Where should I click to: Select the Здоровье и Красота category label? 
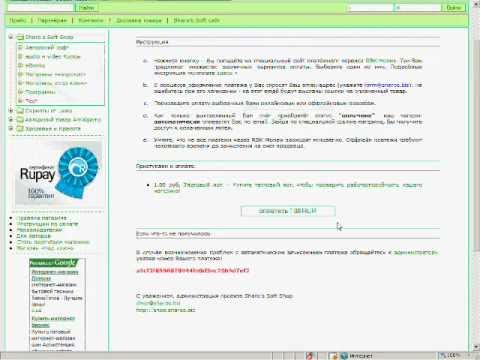53,129
